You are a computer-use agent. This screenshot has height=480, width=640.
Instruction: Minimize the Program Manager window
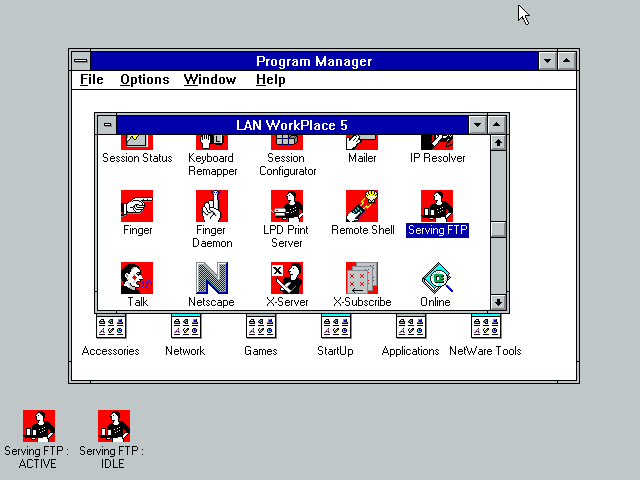click(547, 61)
